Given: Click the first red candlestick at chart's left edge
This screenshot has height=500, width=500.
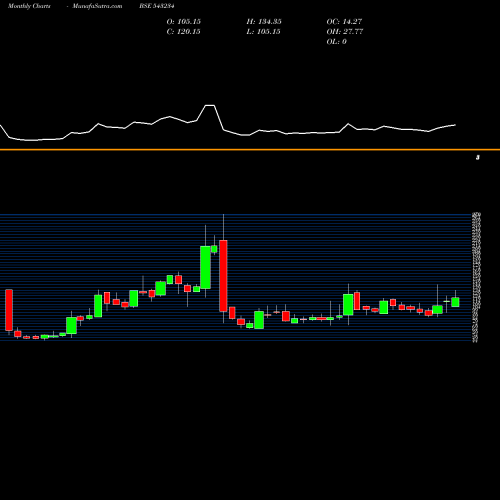Looking at the screenshot, I should 9,310.
